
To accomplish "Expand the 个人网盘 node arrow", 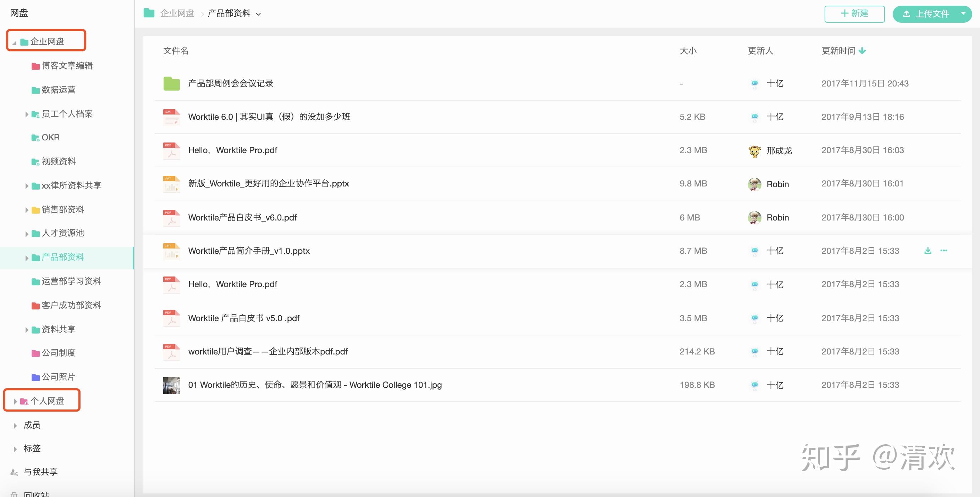I will coord(15,401).
